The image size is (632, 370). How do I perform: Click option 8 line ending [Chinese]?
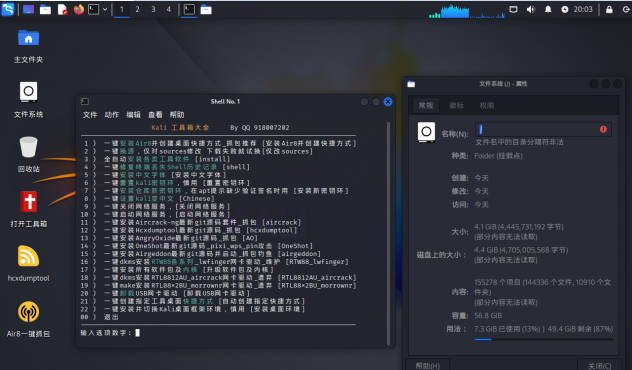[x=149, y=199]
